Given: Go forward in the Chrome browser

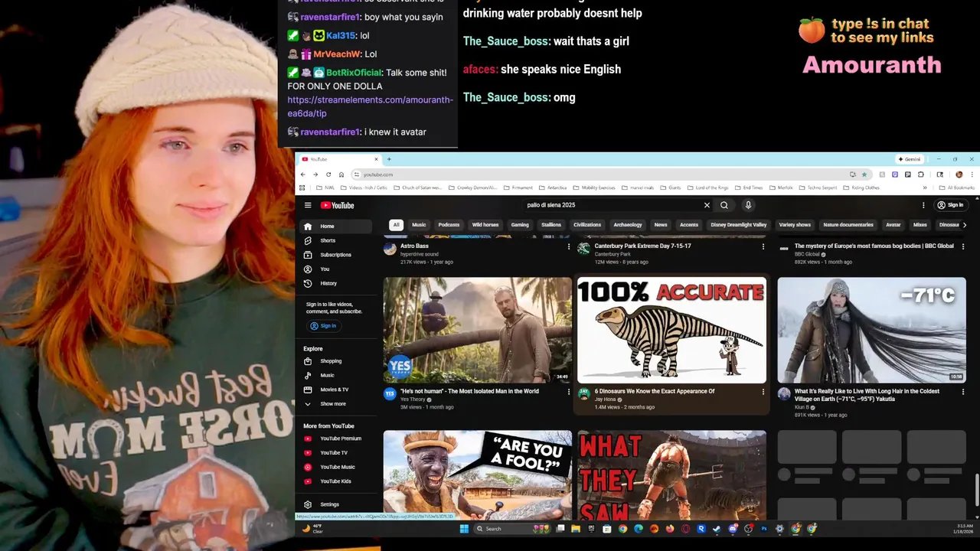Looking at the screenshot, I should point(315,174).
